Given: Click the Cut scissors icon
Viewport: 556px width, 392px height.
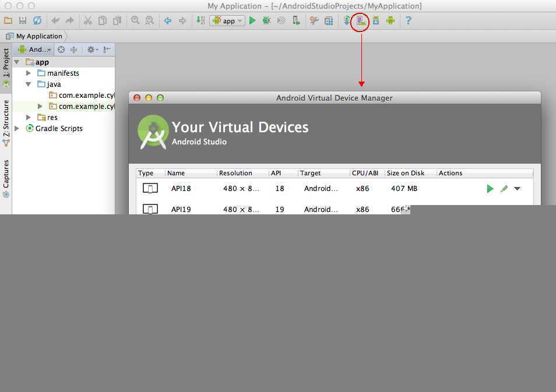Looking at the screenshot, I should coord(88,20).
